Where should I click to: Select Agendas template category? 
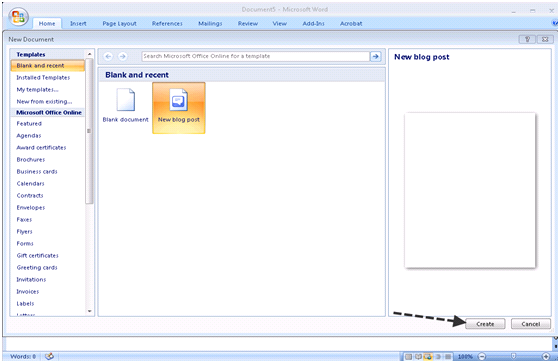29,136
